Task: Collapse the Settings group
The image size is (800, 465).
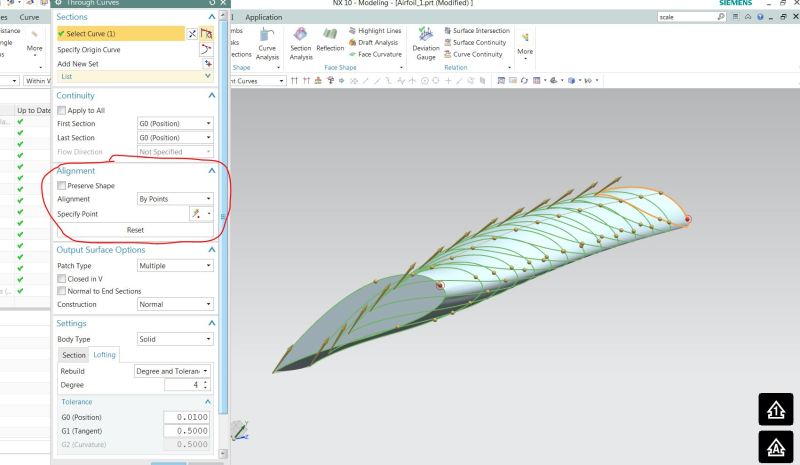Action: pyautogui.click(x=212, y=324)
